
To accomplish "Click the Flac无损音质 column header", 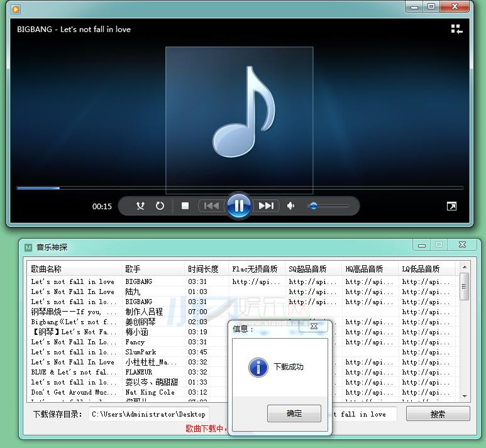I will pos(257,269).
